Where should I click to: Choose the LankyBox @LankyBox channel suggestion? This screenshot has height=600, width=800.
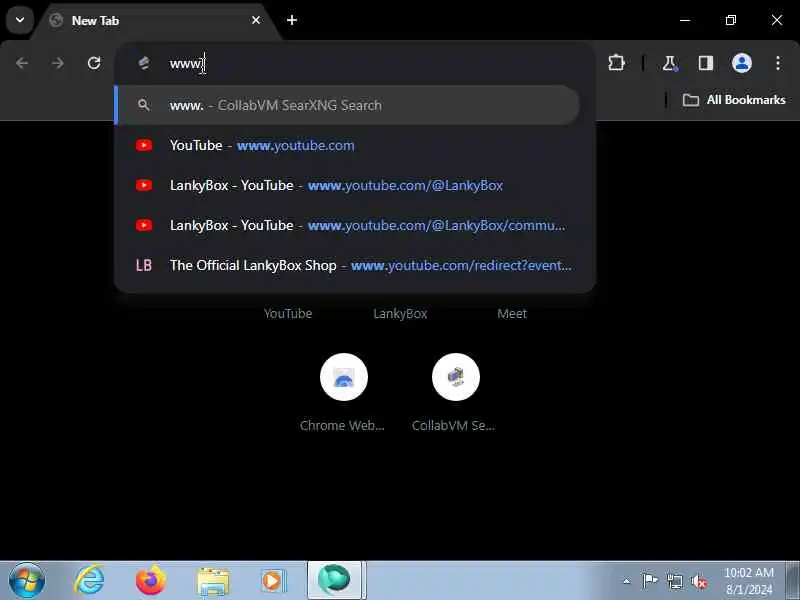pos(348,185)
